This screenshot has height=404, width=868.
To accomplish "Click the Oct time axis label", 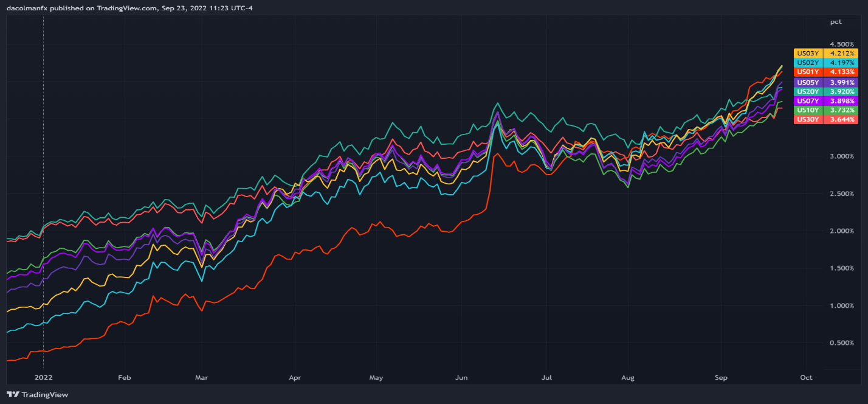I will coord(806,378).
